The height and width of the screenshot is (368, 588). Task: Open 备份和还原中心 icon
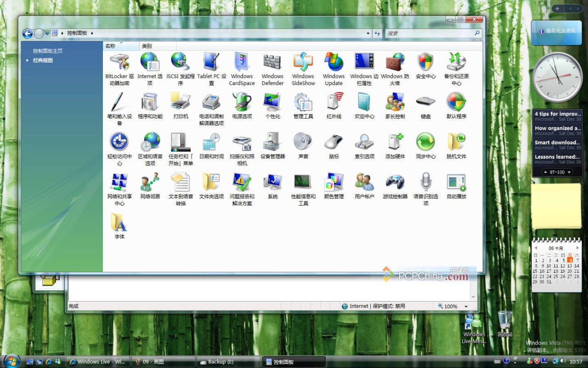click(x=456, y=62)
